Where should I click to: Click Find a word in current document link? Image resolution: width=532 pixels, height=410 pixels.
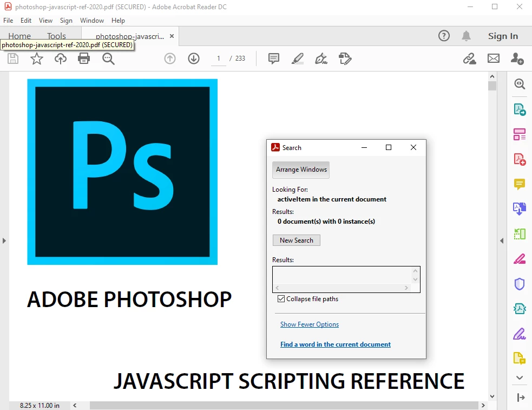pyautogui.click(x=335, y=344)
